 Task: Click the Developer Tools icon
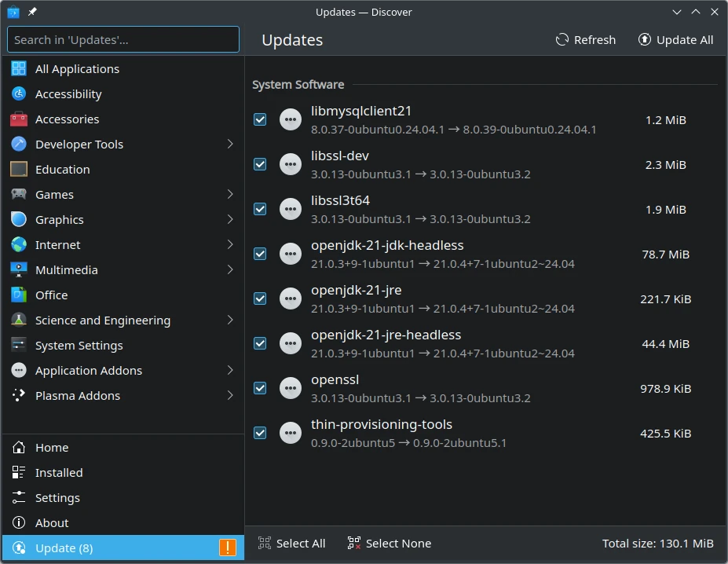(19, 144)
